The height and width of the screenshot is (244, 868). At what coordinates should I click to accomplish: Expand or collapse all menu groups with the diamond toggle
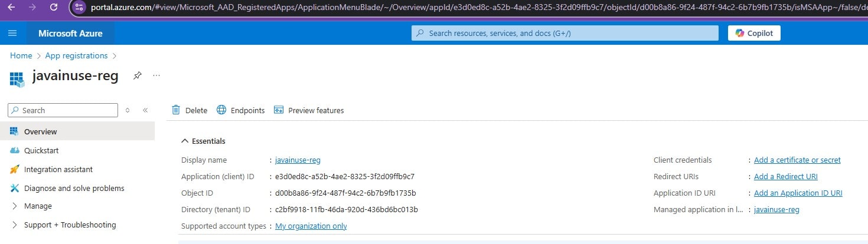pyautogui.click(x=128, y=110)
